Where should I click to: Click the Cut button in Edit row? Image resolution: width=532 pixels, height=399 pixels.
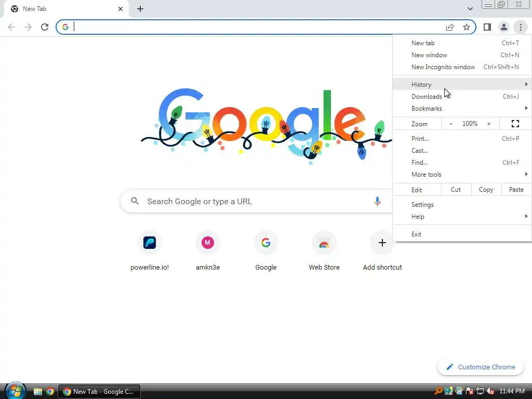point(456,190)
